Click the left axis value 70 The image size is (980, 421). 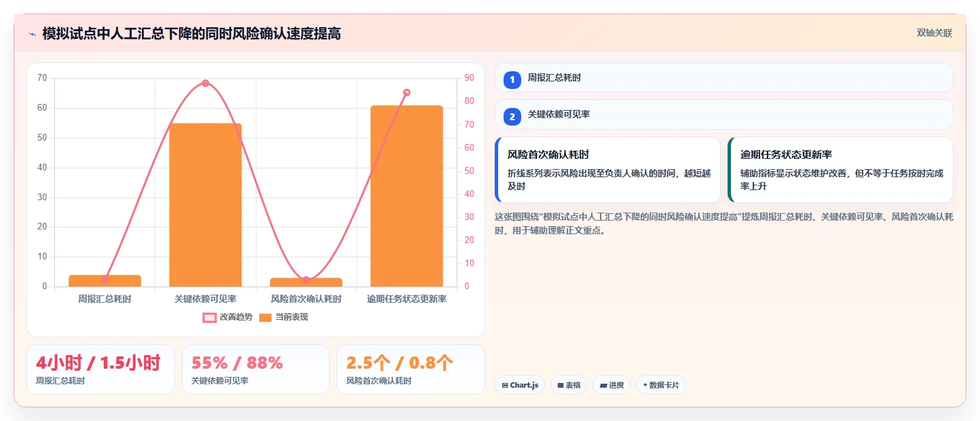[42, 78]
